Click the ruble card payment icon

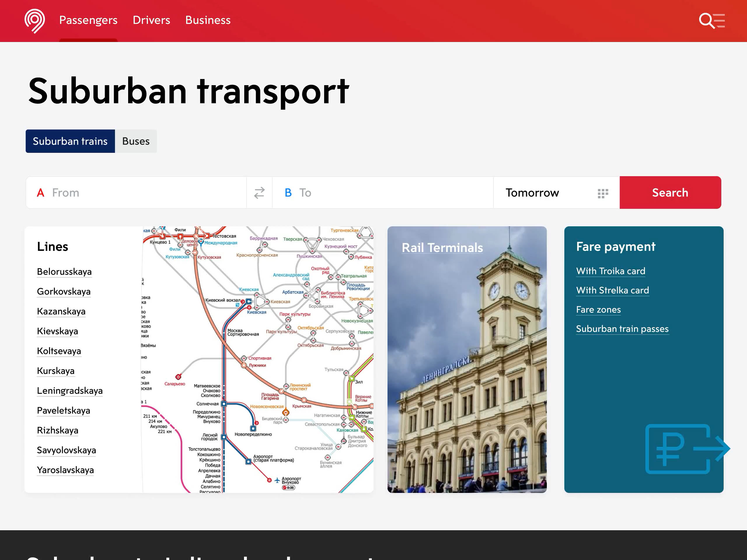pyautogui.click(x=685, y=449)
